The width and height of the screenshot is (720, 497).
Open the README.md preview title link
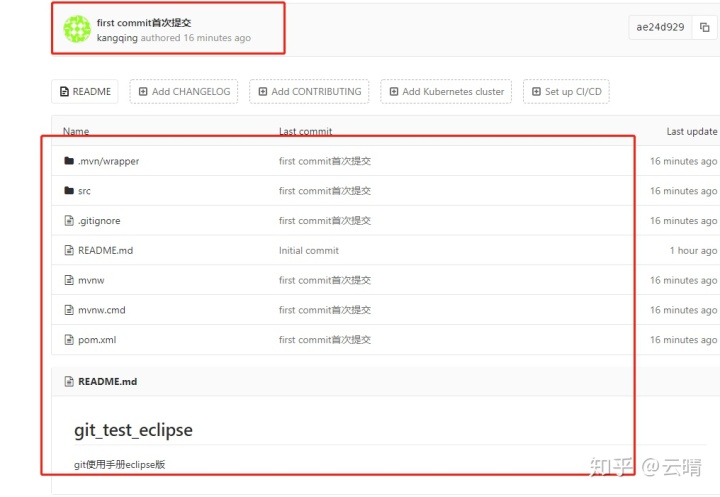pos(107,381)
